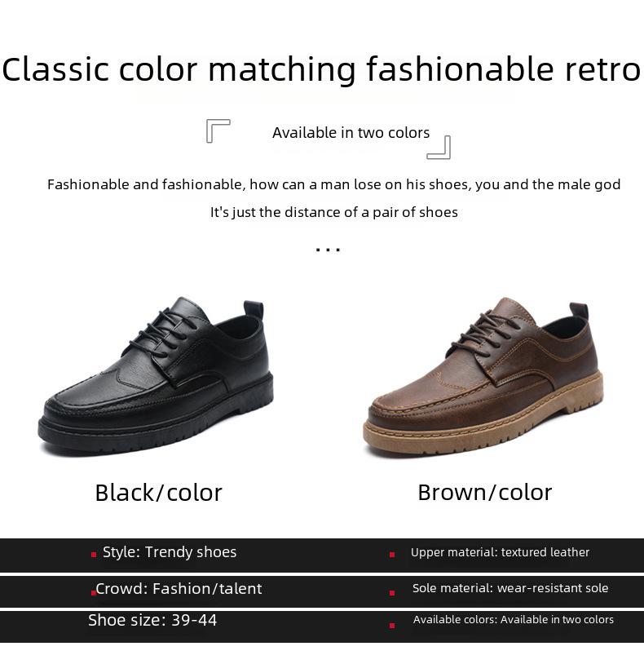Viewport: 644px width, 664px height.
Task: Click the Available in two colors heading
Action: [351, 132]
